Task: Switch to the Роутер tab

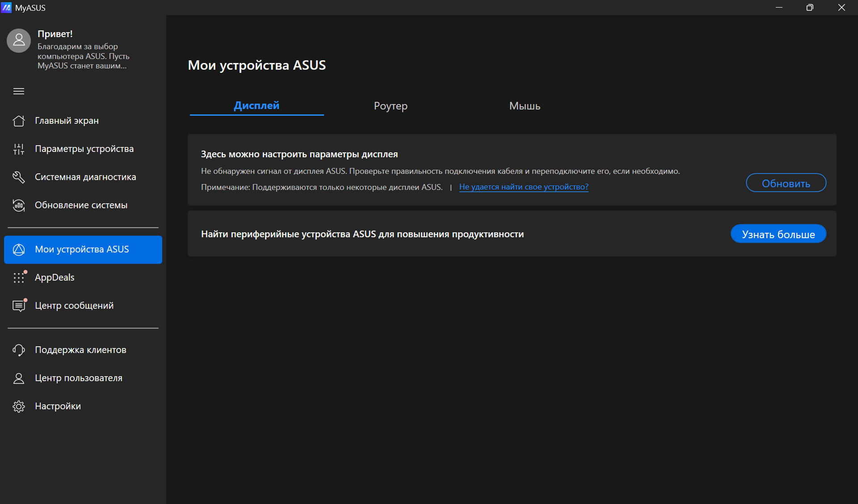Action: [391, 106]
